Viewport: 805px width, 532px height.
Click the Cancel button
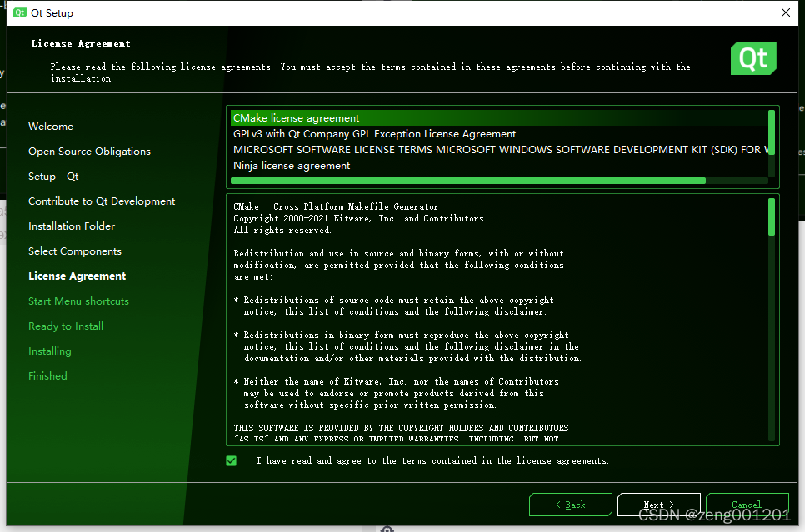pos(747,504)
